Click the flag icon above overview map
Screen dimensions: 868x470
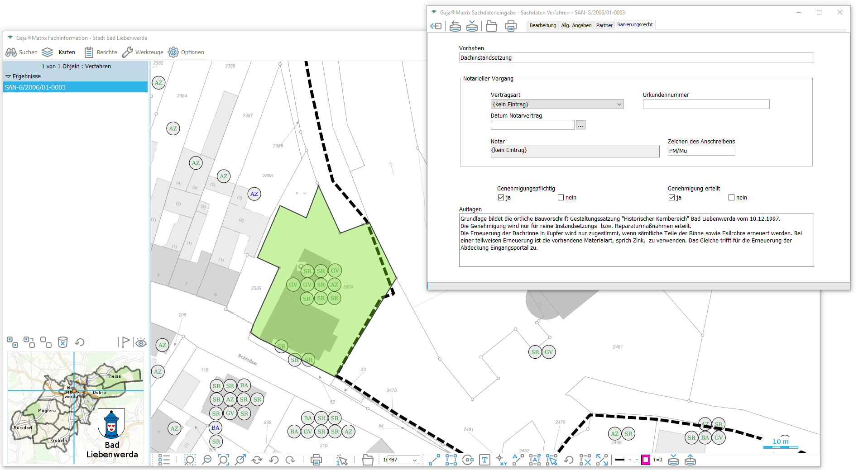pos(125,342)
